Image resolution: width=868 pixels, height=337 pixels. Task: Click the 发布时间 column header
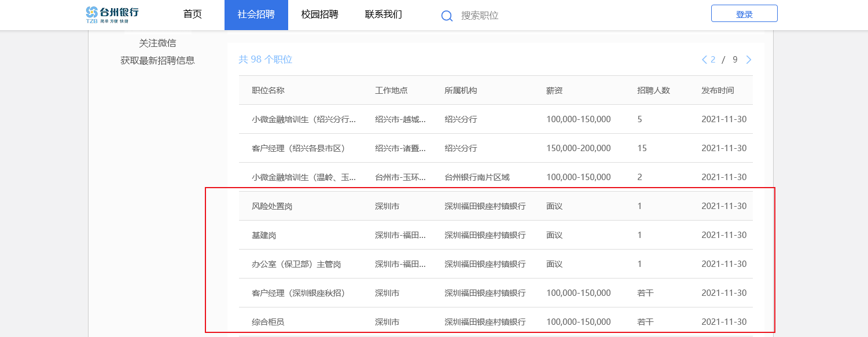tap(718, 90)
